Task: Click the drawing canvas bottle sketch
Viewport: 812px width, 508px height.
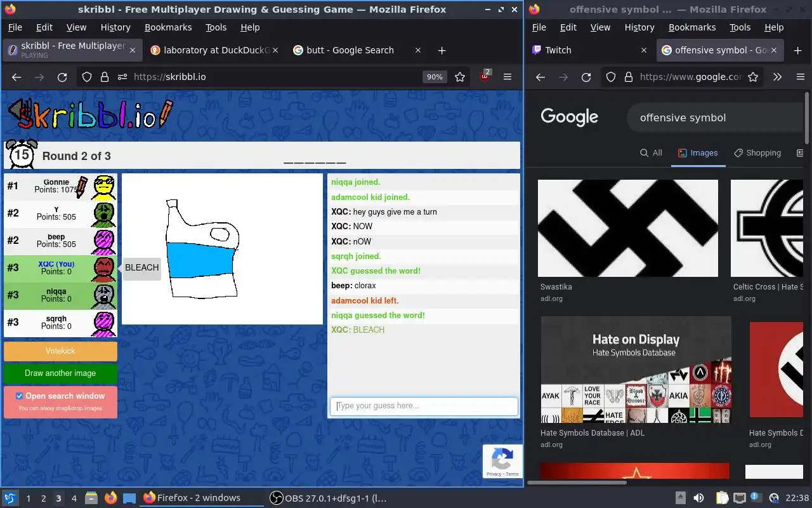Action: coord(202,248)
